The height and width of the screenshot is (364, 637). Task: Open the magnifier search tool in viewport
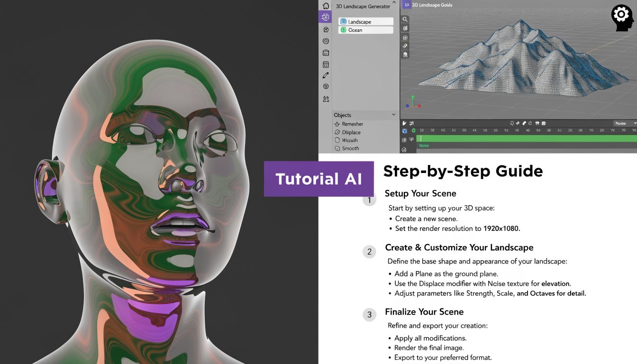[x=404, y=19]
